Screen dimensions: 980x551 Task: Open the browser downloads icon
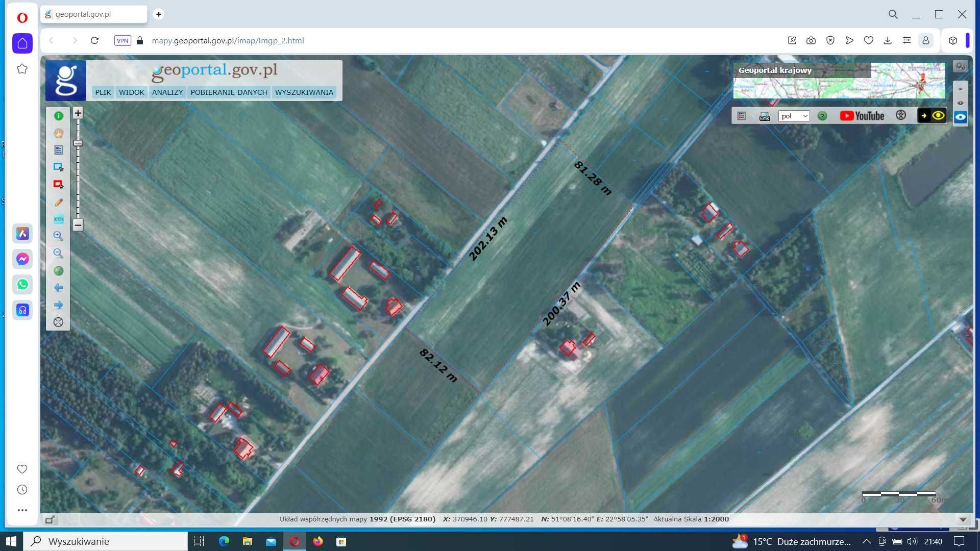click(x=888, y=40)
